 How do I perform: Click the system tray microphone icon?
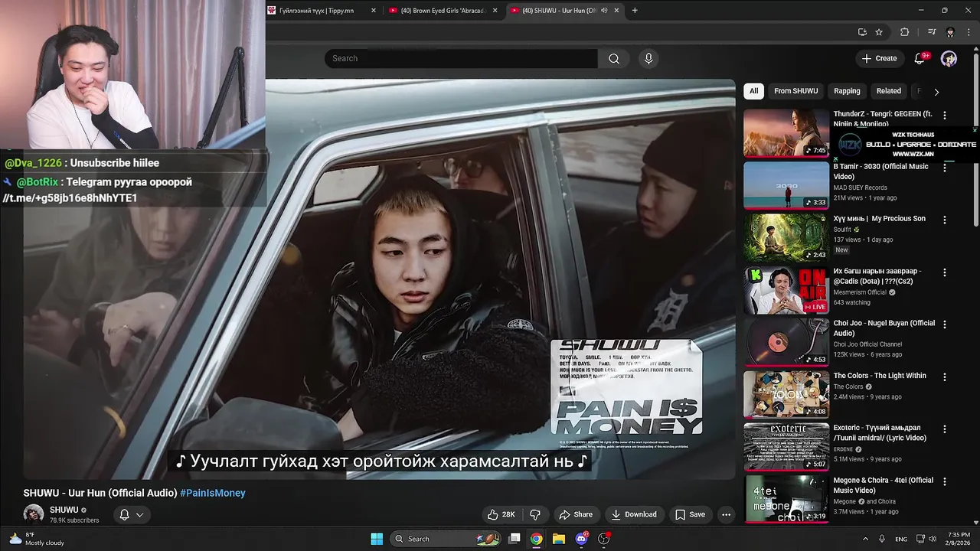coord(882,539)
